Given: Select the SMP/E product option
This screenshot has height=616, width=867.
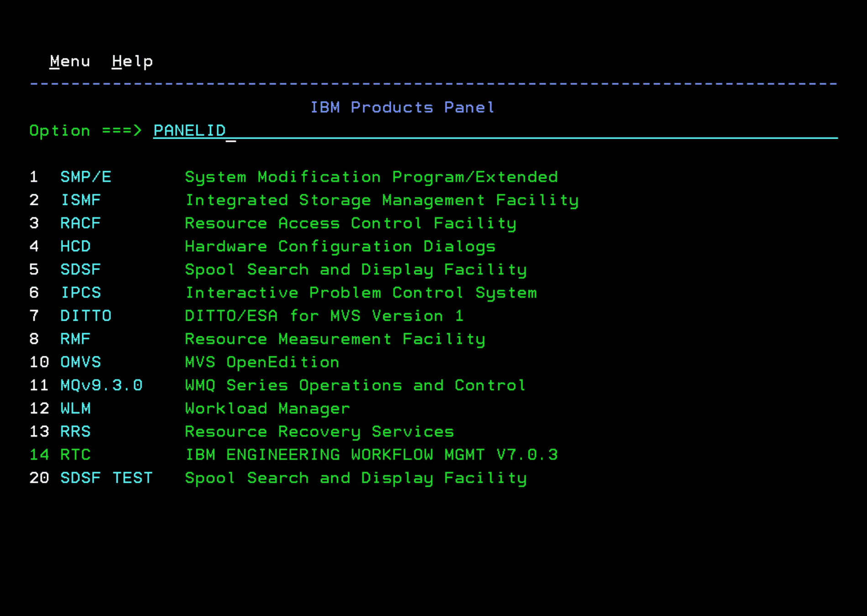Looking at the screenshot, I should tap(86, 177).
